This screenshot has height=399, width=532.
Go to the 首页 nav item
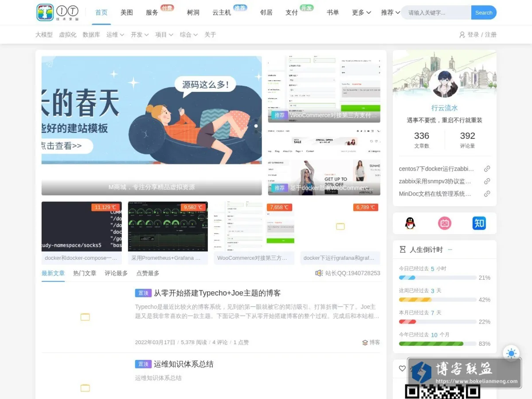pos(102,12)
